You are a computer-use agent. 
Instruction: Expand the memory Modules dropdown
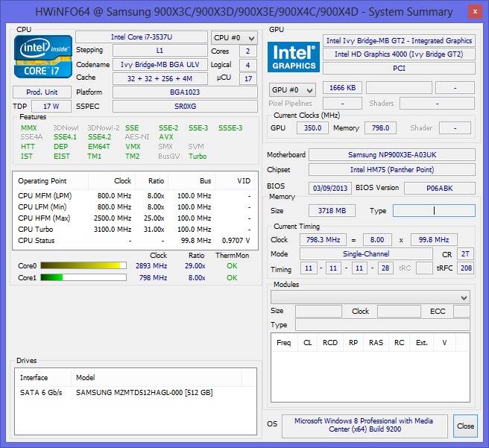click(370, 297)
